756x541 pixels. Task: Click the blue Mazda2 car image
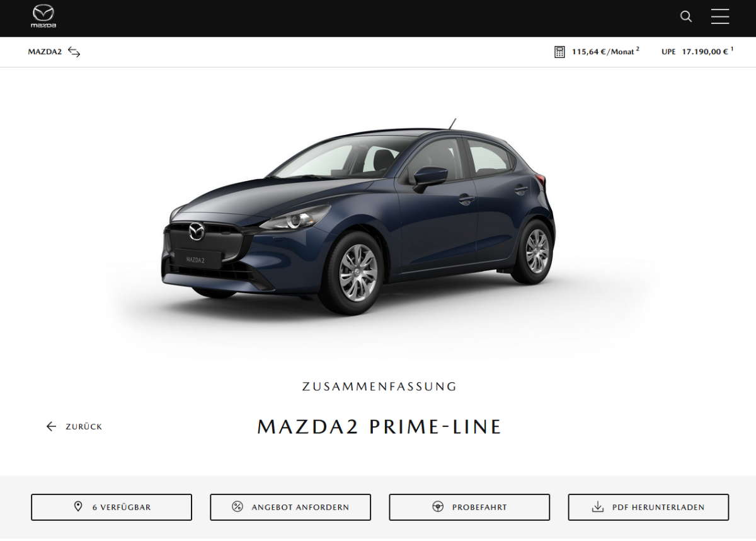click(358, 218)
